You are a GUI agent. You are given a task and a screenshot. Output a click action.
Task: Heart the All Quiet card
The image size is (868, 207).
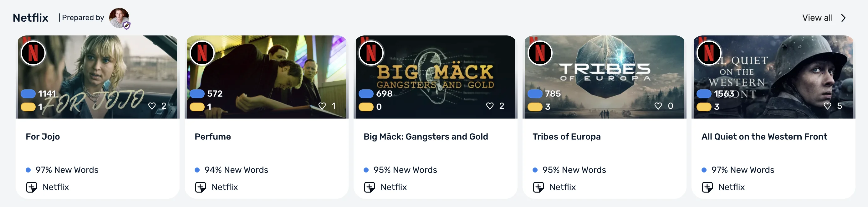(x=827, y=106)
